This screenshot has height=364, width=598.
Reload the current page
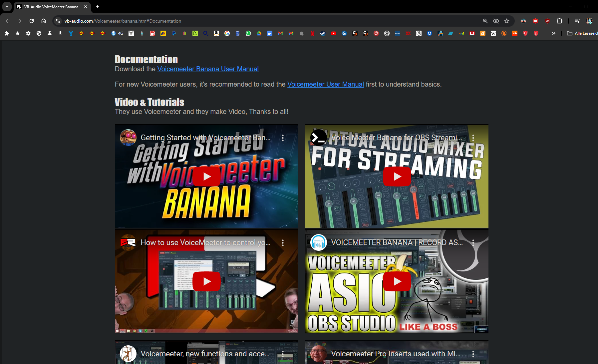(x=32, y=21)
